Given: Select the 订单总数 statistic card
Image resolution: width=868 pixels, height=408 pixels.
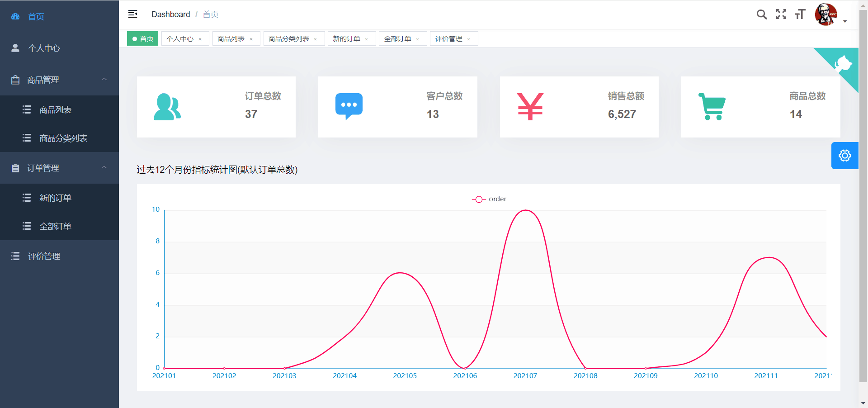Looking at the screenshot, I should click(x=216, y=107).
